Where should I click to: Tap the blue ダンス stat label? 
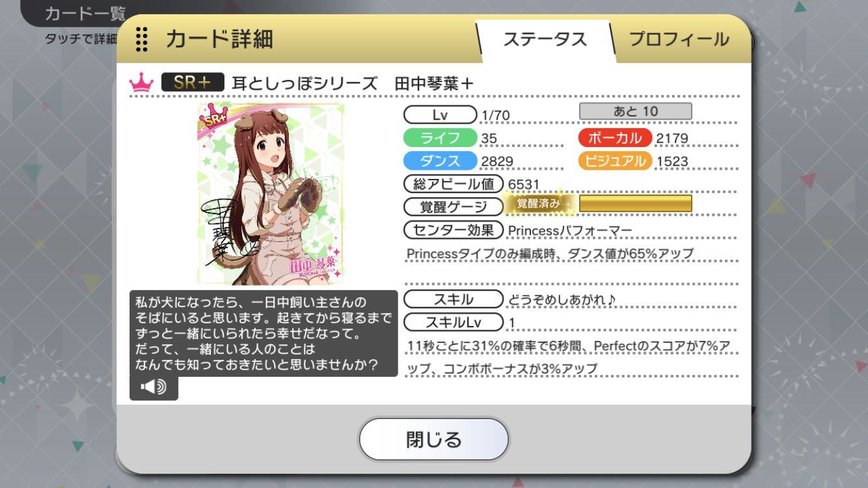tap(441, 161)
